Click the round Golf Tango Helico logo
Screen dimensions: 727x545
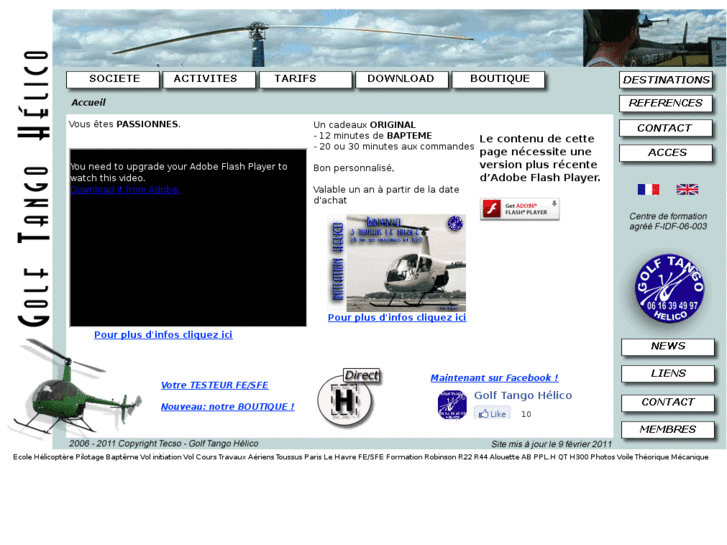click(x=670, y=289)
